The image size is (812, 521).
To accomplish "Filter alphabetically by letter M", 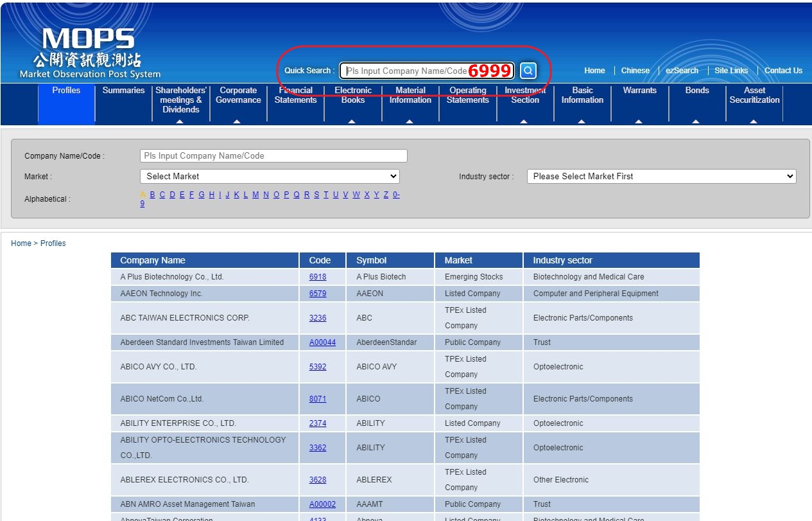I will [x=255, y=195].
